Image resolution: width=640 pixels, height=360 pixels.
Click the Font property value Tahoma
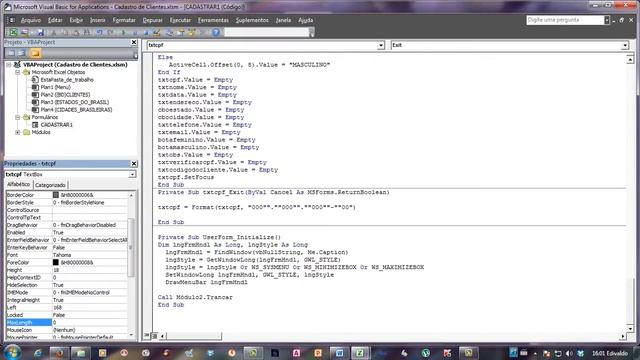(62, 255)
